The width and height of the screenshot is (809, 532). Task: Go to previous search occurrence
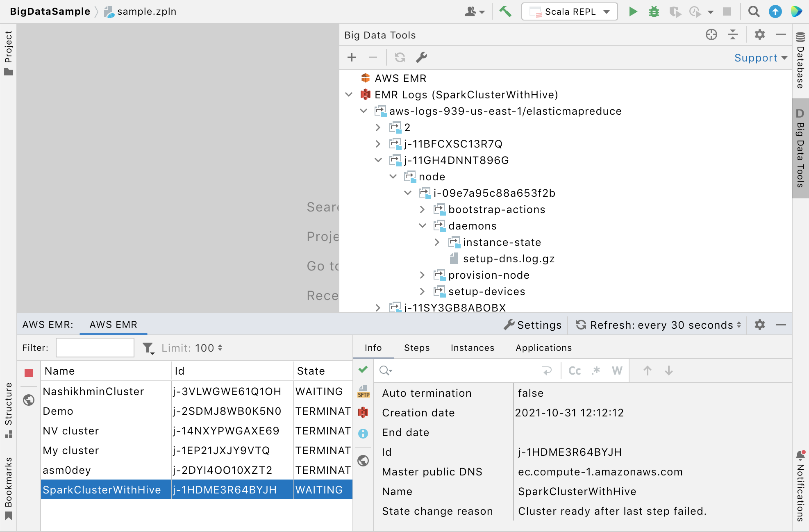click(648, 371)
